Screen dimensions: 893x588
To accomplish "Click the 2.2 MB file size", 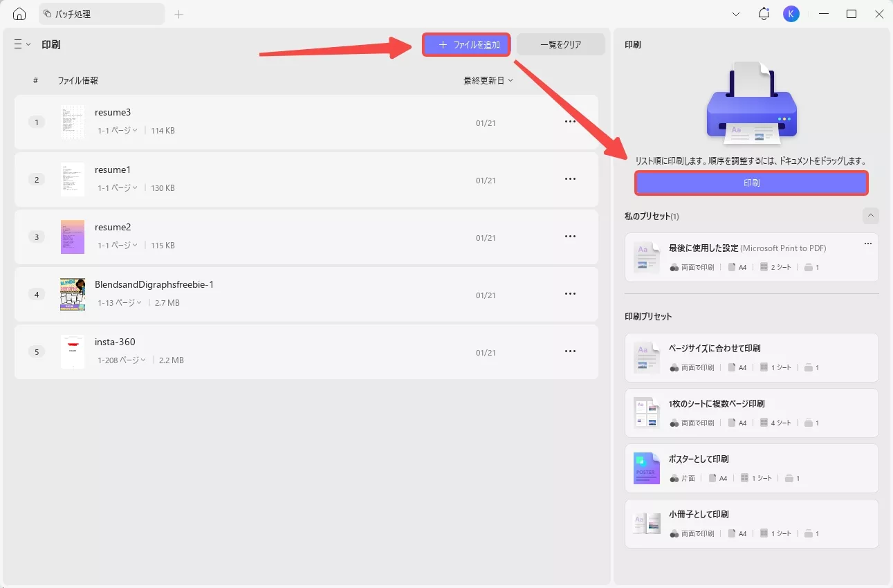I will (x=172, y=360).
